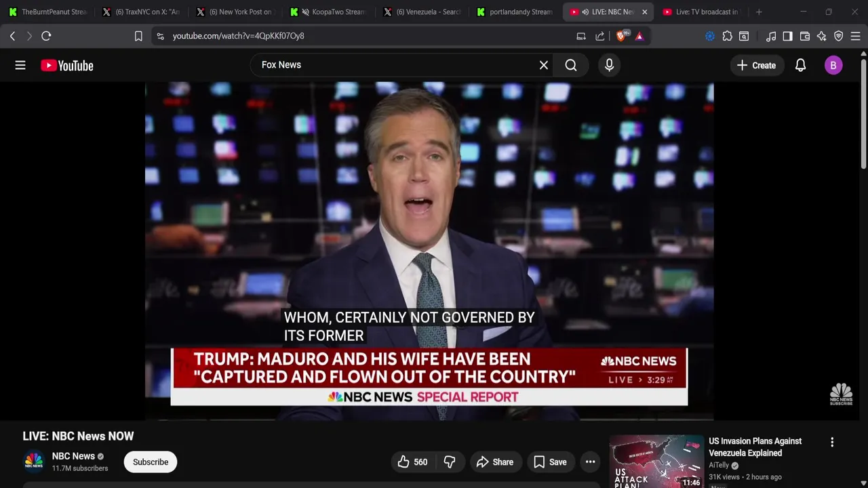Go to YouTube home via logo
The height and width of the screenshot is (488, 868).
[x=66, y=65]
